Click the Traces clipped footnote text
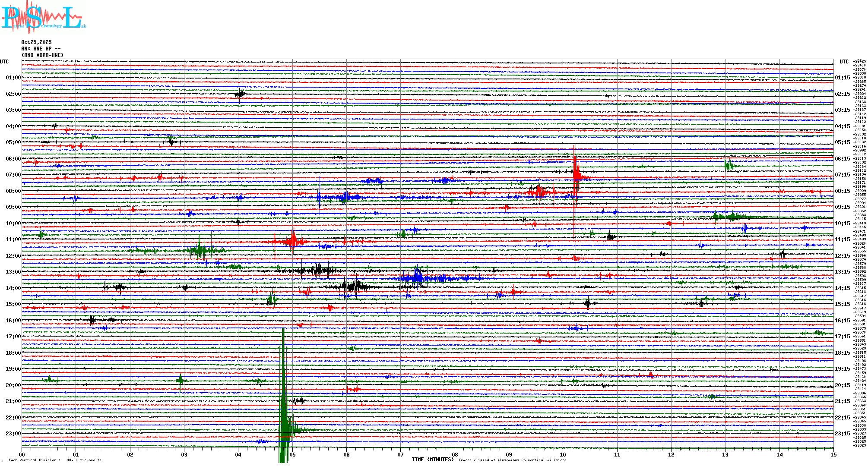The image size is (868, 466). pos(512,460)
